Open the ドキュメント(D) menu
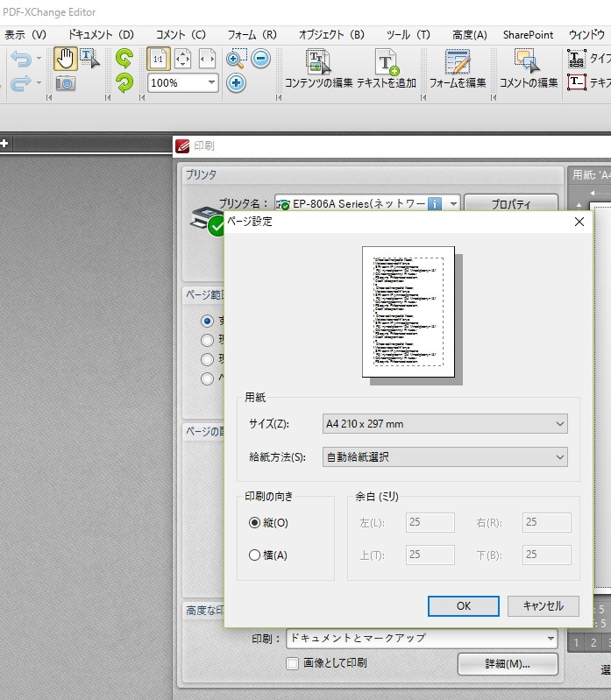 tap(102, 34)
